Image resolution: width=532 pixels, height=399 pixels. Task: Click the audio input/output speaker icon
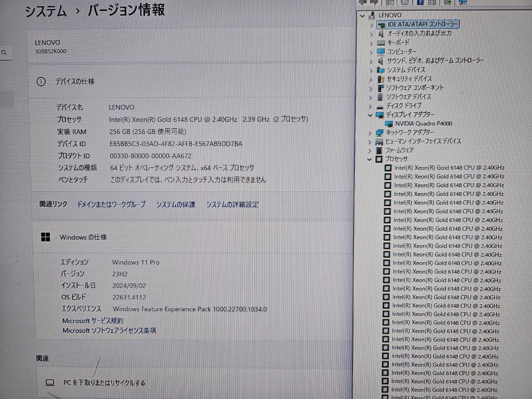[381, 34]
